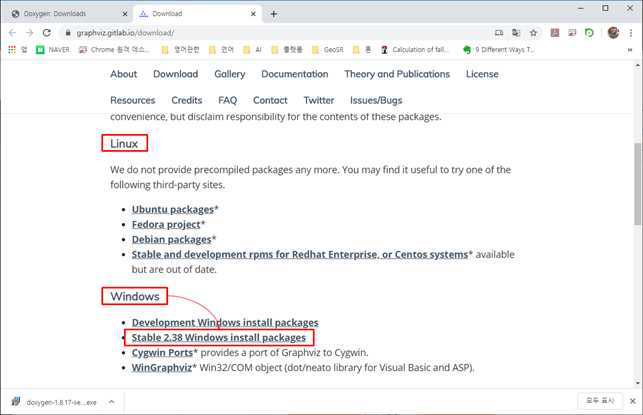
Task: Open the Contact nav item
Action: click(x=270, y=100)
